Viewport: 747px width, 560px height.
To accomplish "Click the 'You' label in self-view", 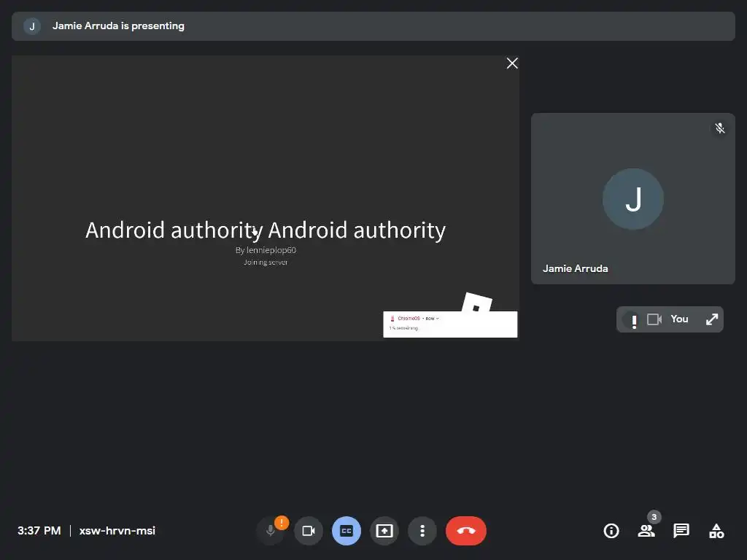I will [679, 319].
